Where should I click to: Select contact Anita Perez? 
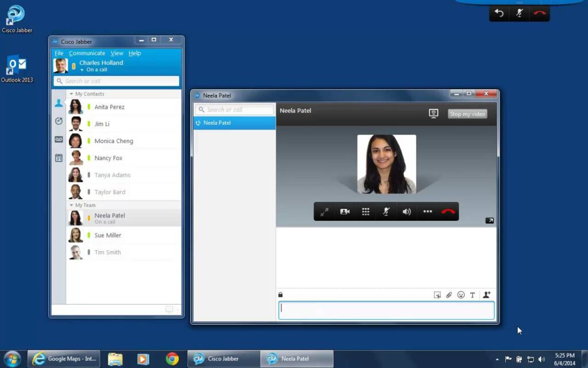coord(124,106)
